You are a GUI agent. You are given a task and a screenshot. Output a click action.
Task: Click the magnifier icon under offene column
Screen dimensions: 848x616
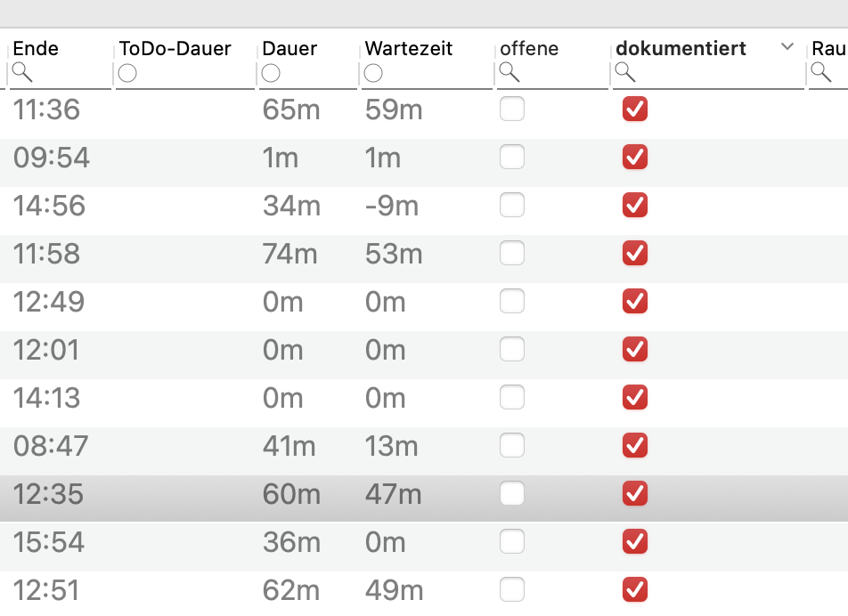(510, 72)
